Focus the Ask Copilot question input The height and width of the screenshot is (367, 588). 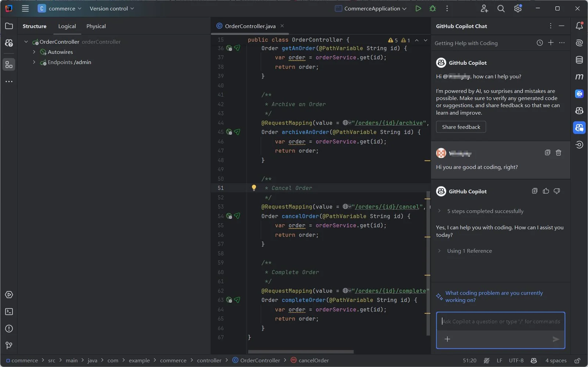[500, 321]
